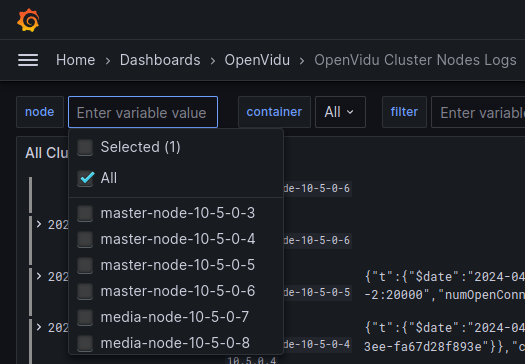The height and width of the screenshot is (364, 525).
Task: Uncheck the All option checkbox
Action: click(x=85, y=178)
